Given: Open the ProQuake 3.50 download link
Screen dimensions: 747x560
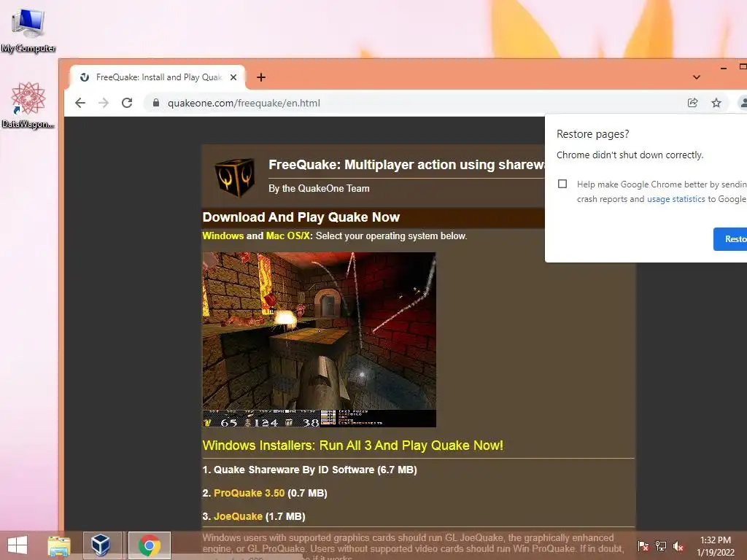Looking at the screenshot, I should [249, 493].
